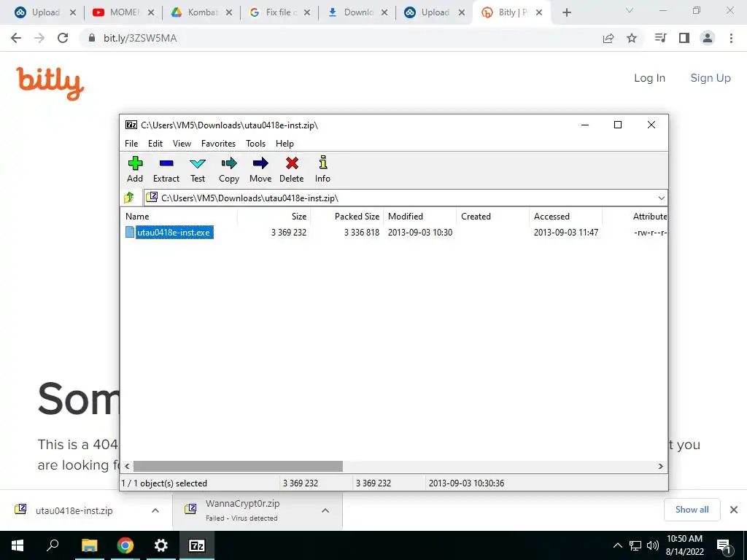Open Settings gear in taskbar

click(x=161, y=545)
